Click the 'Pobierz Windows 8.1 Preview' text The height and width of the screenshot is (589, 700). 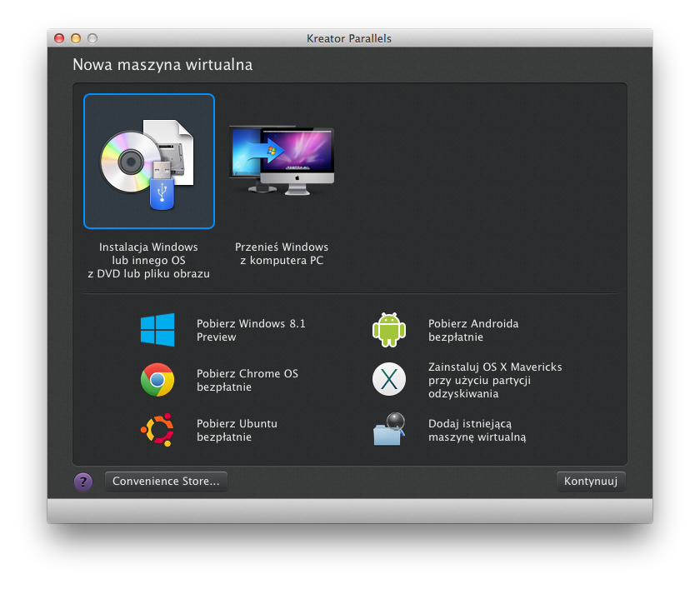click(250, 330)
